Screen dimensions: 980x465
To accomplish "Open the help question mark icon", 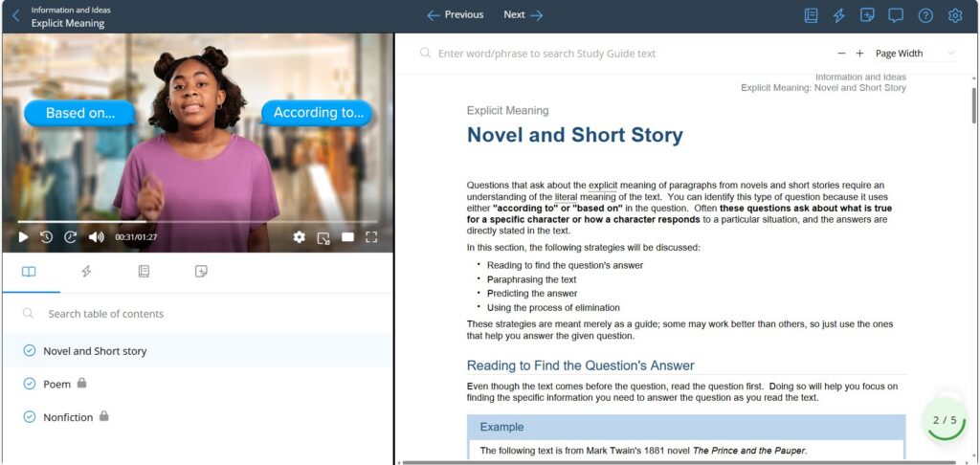I will point(925,15).
